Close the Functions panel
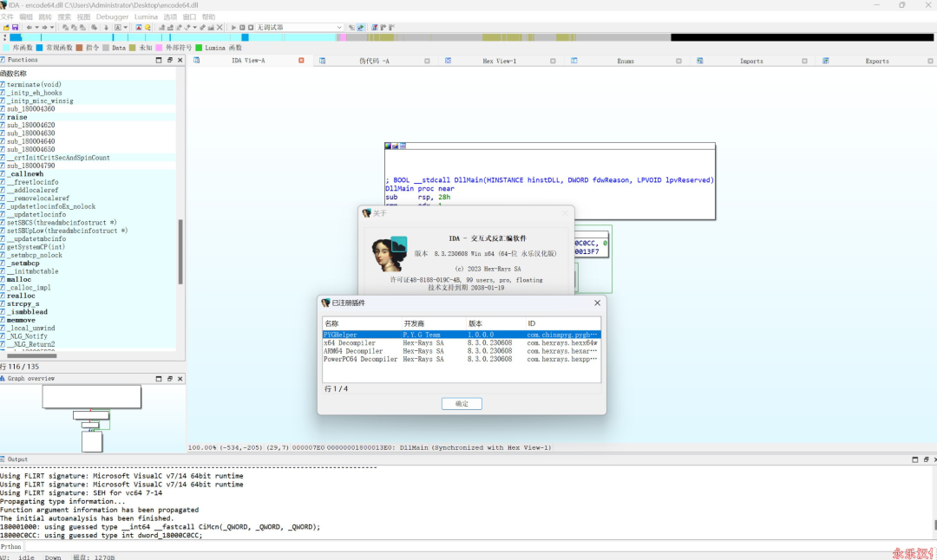This screenshot has width=937, height=560. 180,61
